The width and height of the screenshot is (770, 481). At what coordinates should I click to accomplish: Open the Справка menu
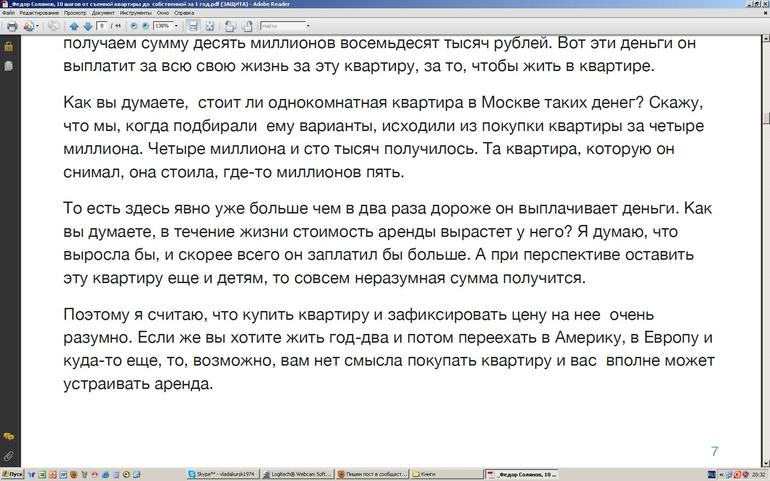coord(183,13)
